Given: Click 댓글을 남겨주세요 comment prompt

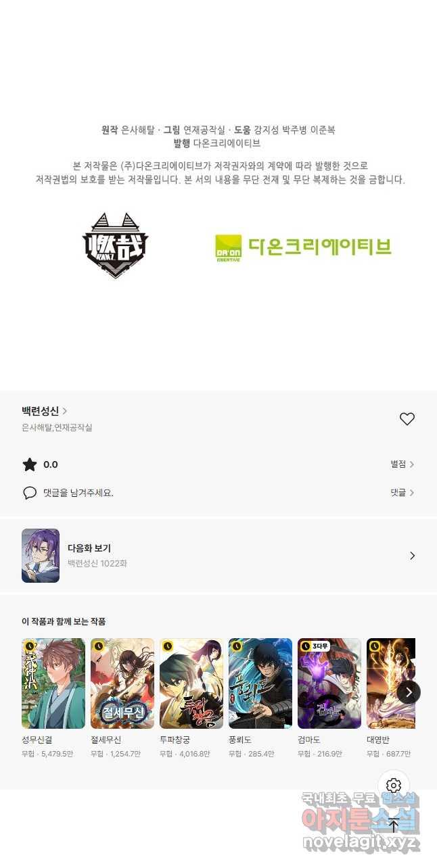Looking at the screenshot, I should [x=78, y=493].
